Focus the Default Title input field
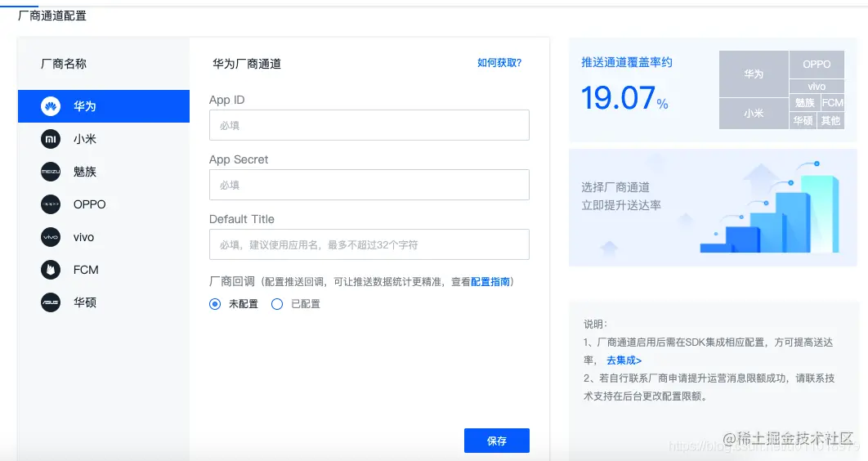 pos(369,244)
